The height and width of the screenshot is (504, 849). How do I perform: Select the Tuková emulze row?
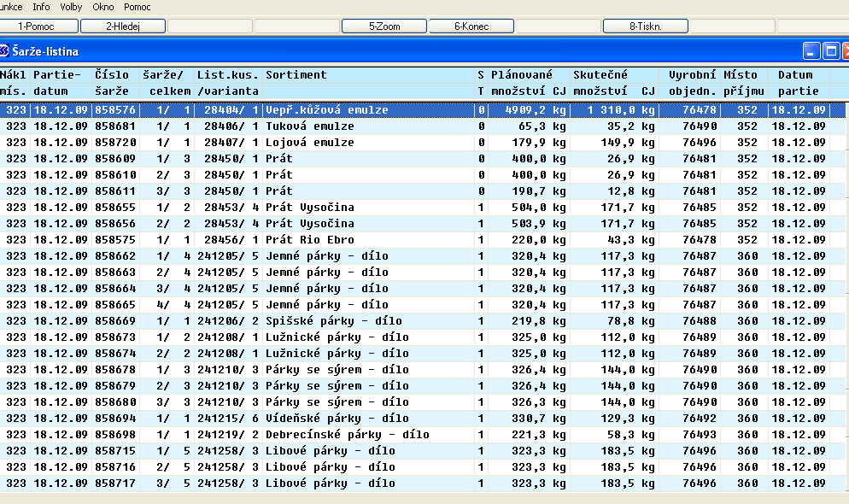[x=422, y=126]
